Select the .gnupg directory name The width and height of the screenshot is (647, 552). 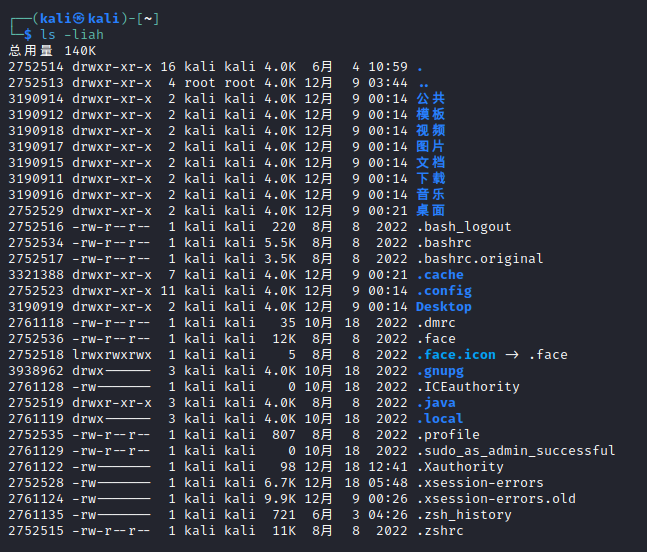click(x=439, y=370)
